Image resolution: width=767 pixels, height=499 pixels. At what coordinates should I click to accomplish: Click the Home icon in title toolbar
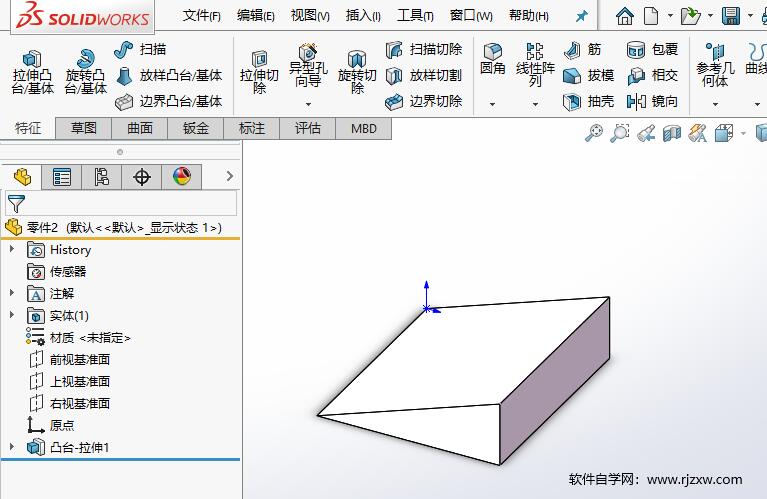point(625,16)
